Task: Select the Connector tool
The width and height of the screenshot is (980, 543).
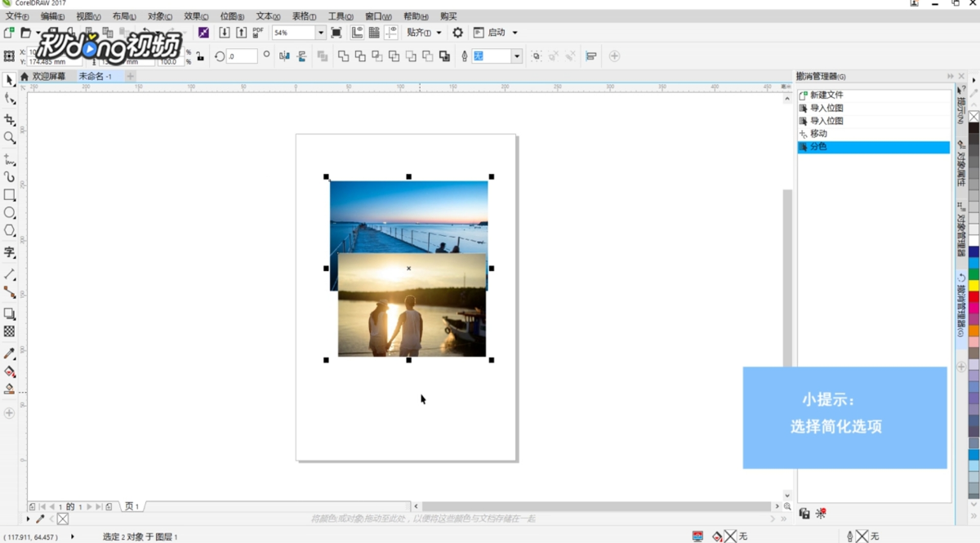Action: pyautogui.click(x=9, y=292)
